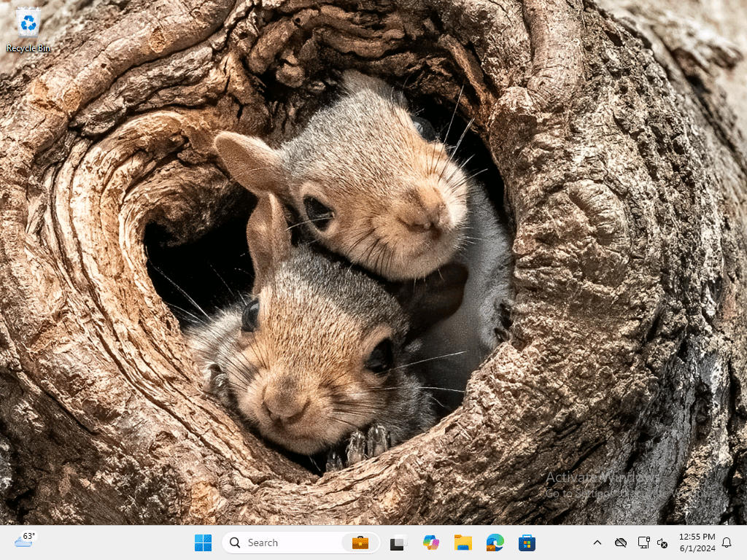Click the show desktop strip at taskbar's end

click(744, 542)
